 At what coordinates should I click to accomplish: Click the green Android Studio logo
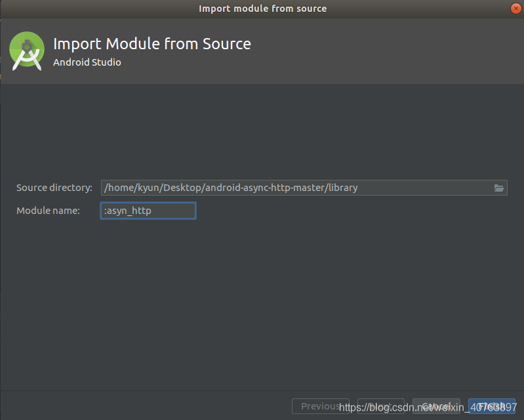tap(26, 51)
